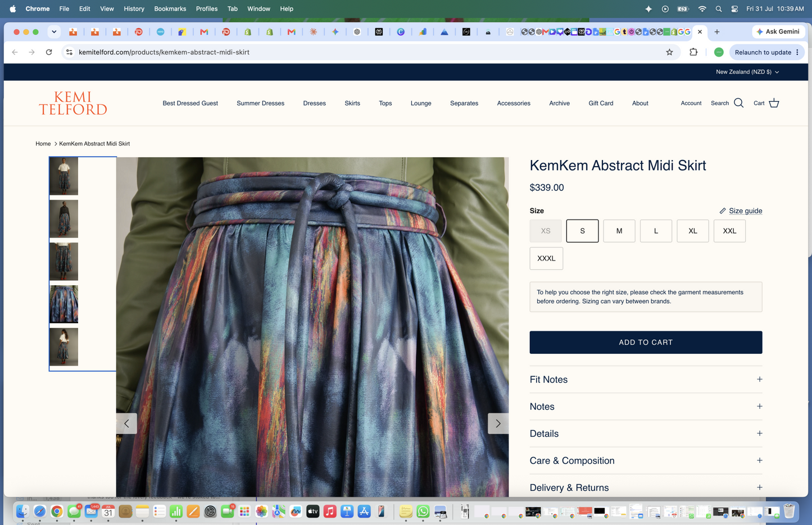Open the Archive navigation item
The height and width of the screenshot is (525, 812).
(559, 103)
